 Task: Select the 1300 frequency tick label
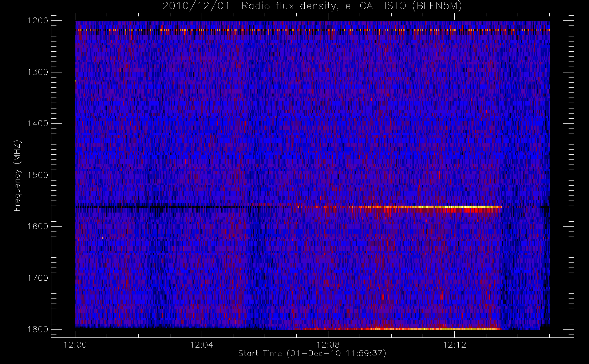[x=38, y=72]
